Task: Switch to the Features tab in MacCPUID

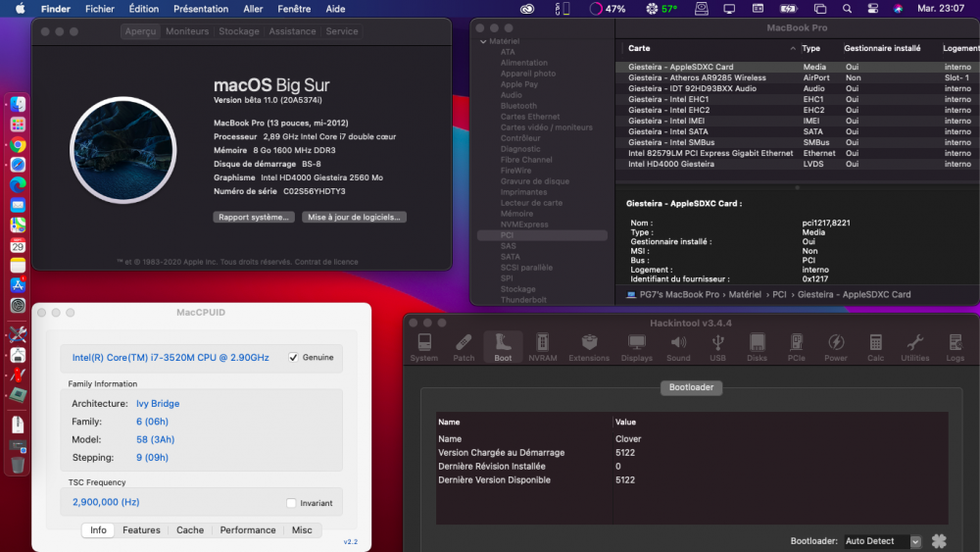Action: (x=141, y=529)
